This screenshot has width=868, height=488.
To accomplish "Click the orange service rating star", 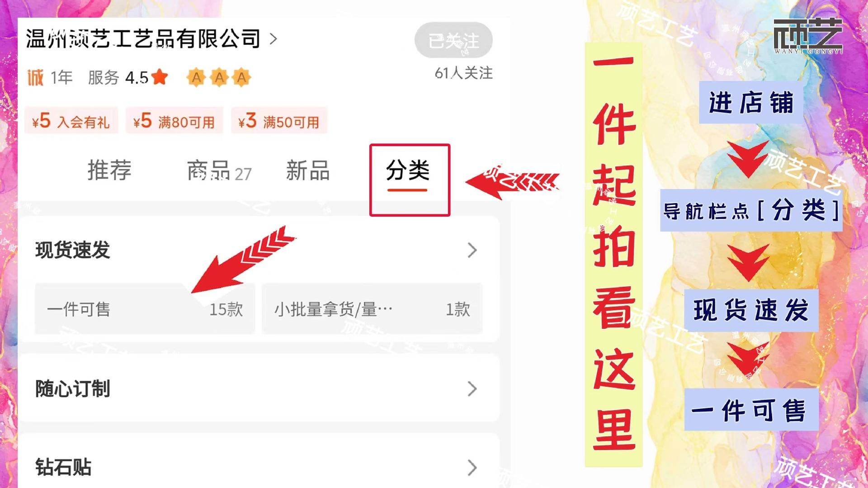I will (160, 77).
